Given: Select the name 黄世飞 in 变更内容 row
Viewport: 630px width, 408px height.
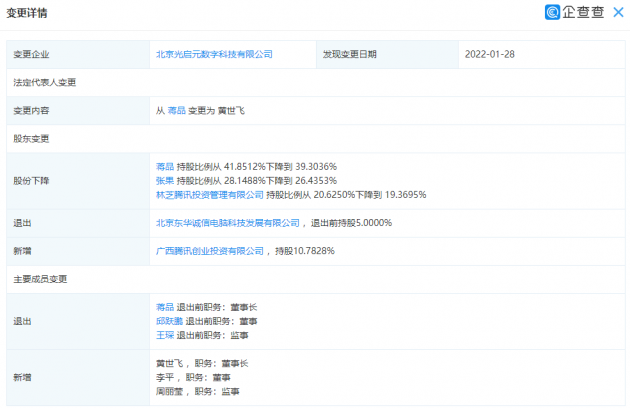Looking at the screenshot, I should (x=231, y=111).
